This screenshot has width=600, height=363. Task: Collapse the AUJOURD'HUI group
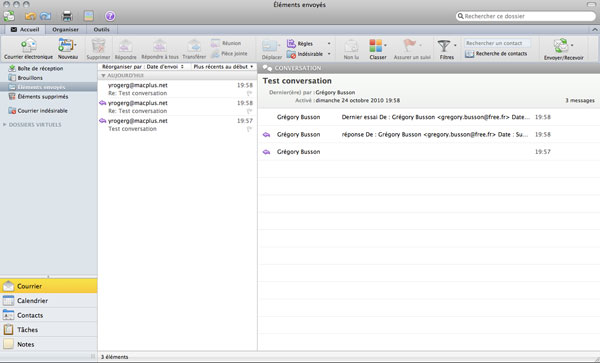(103, 76)
